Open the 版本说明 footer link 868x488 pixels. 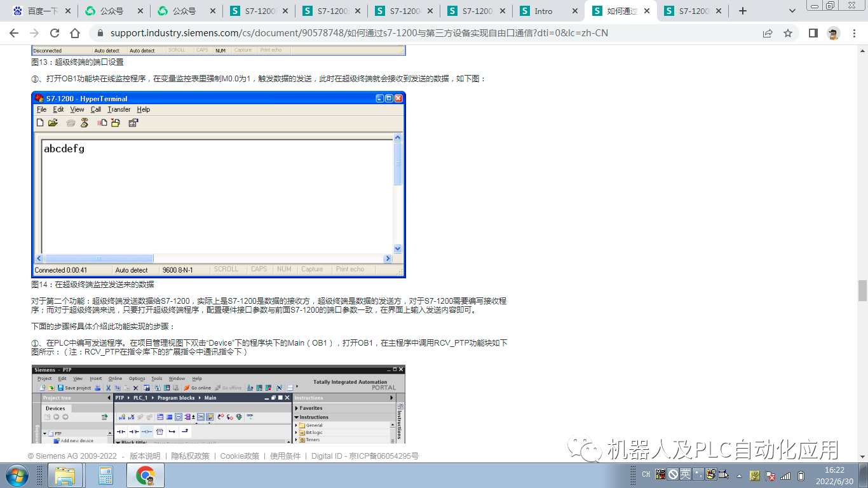tap(145, 456)
